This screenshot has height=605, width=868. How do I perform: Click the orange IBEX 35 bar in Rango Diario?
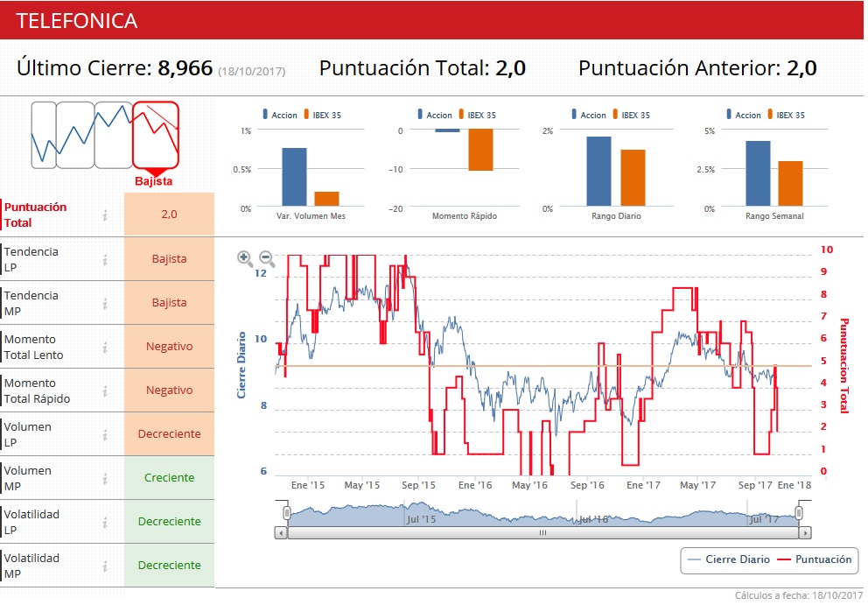[x=633, y=178]
